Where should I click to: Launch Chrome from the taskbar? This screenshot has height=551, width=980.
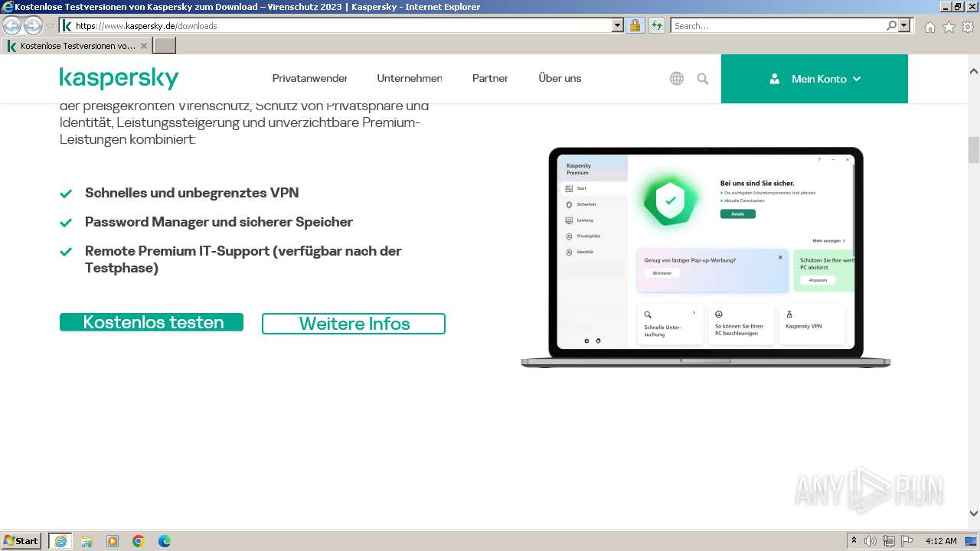click(139, 541)
